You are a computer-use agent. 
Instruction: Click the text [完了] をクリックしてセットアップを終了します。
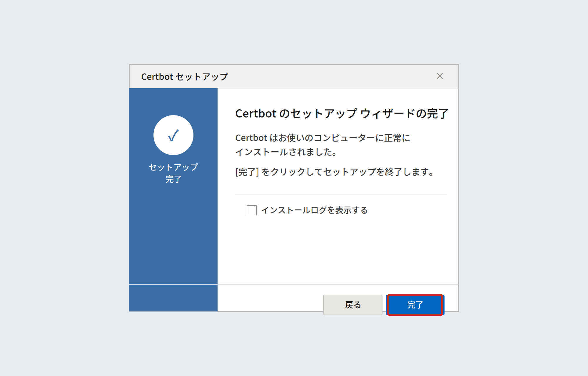click(x=335, y=172)
